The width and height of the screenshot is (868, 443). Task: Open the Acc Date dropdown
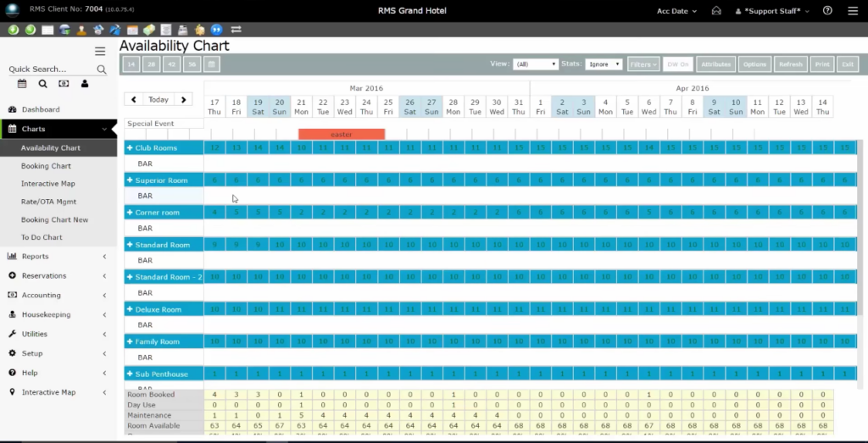676,11
